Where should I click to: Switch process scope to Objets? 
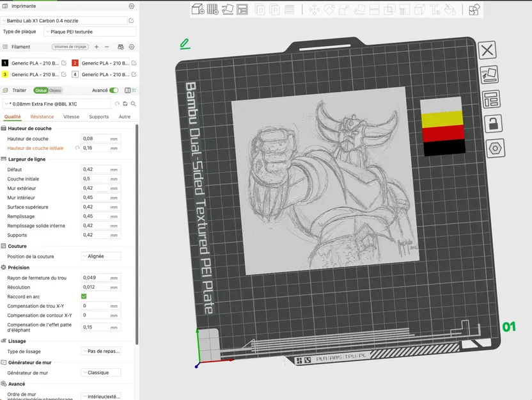[x=56, y=90]
